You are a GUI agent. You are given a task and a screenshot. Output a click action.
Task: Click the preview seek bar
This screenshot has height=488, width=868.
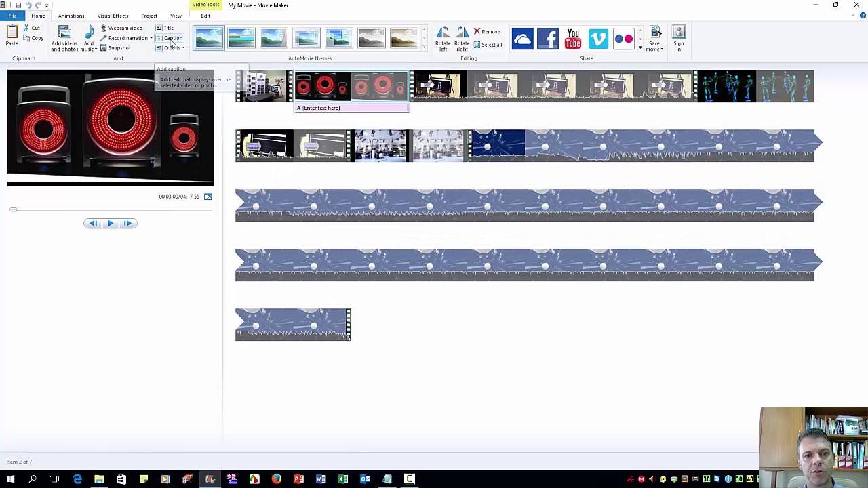tap(111, 209)
